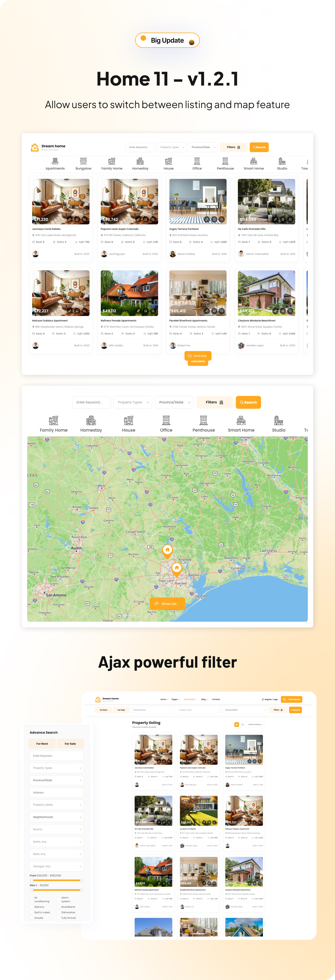Open the Real Estate menu
The width and height of the screenshot is (335, 980).
point(190,699)
